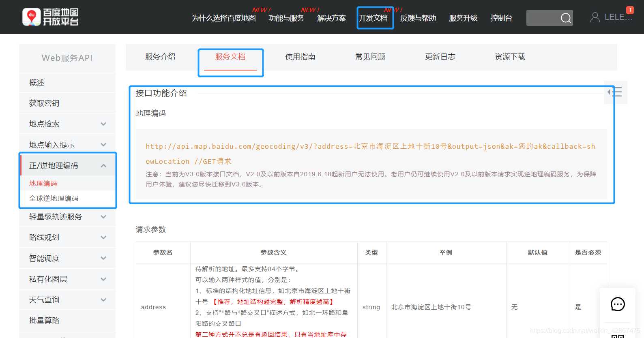Expand the 天气查询 chevron
This screenshot has height=338, width=644.
click(103, 300)
